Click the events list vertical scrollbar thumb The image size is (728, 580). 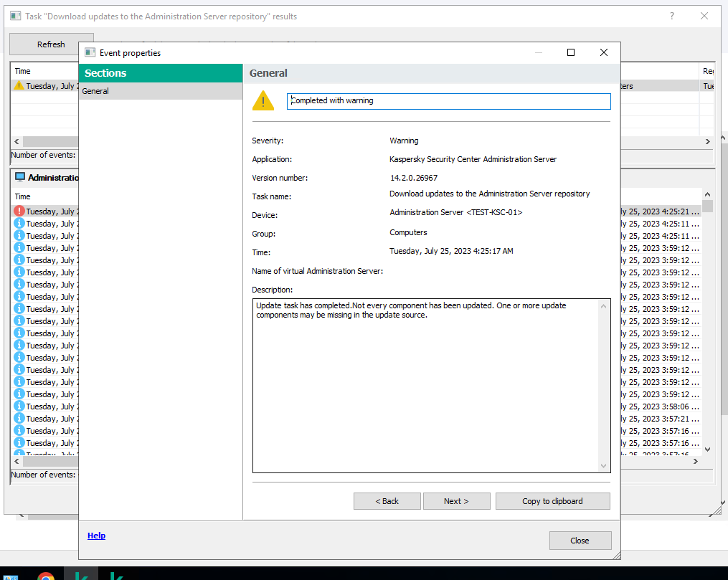(708, 206)
